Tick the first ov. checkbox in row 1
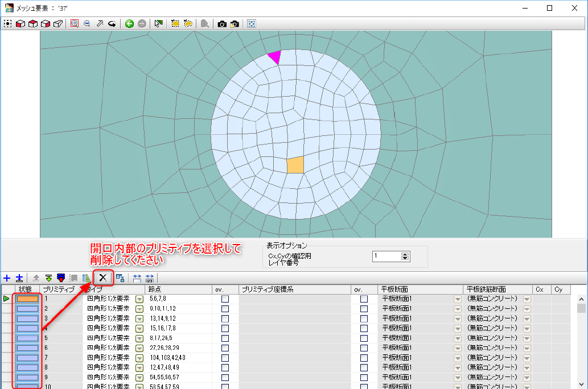 225,299
